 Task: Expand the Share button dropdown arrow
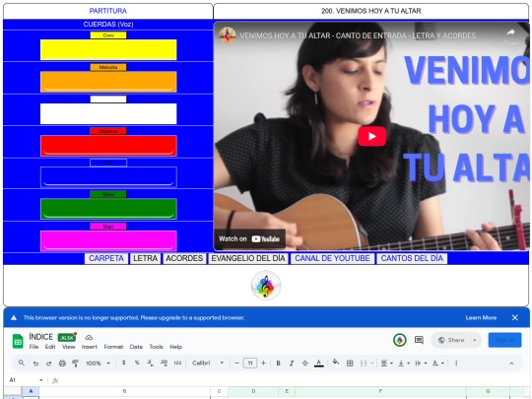click(475, 340)
